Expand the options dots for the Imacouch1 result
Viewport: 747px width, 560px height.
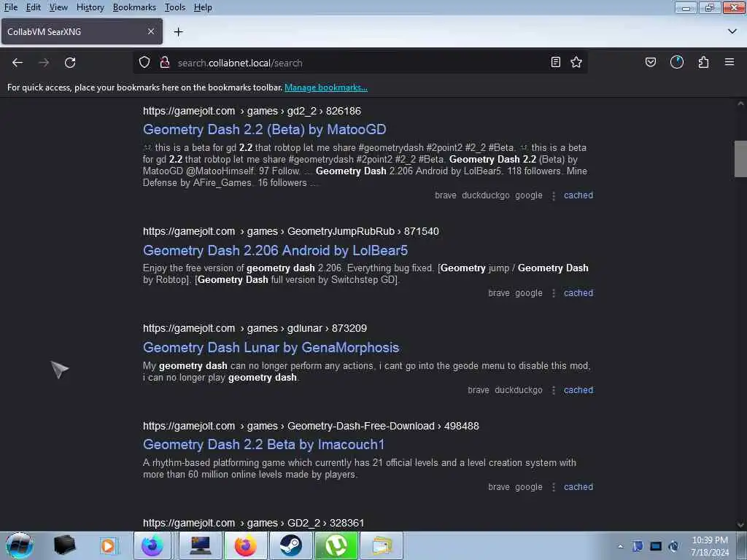pos(553,487)
